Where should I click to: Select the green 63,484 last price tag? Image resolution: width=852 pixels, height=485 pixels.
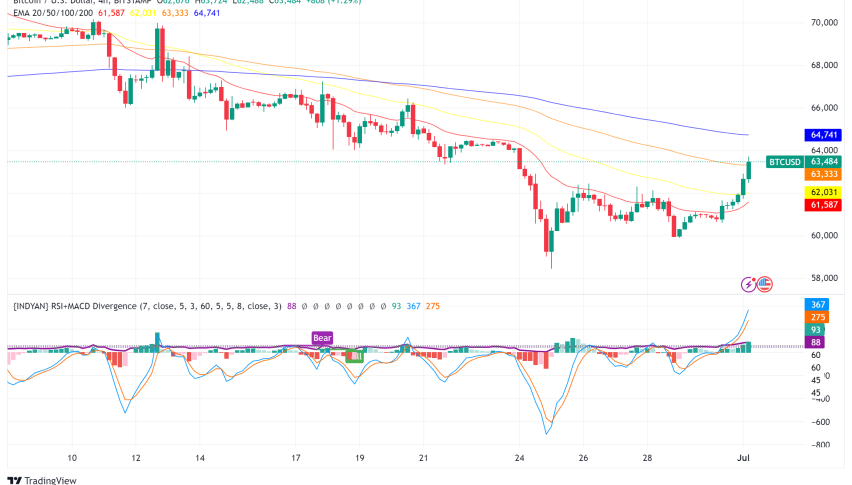click(823, 162)
